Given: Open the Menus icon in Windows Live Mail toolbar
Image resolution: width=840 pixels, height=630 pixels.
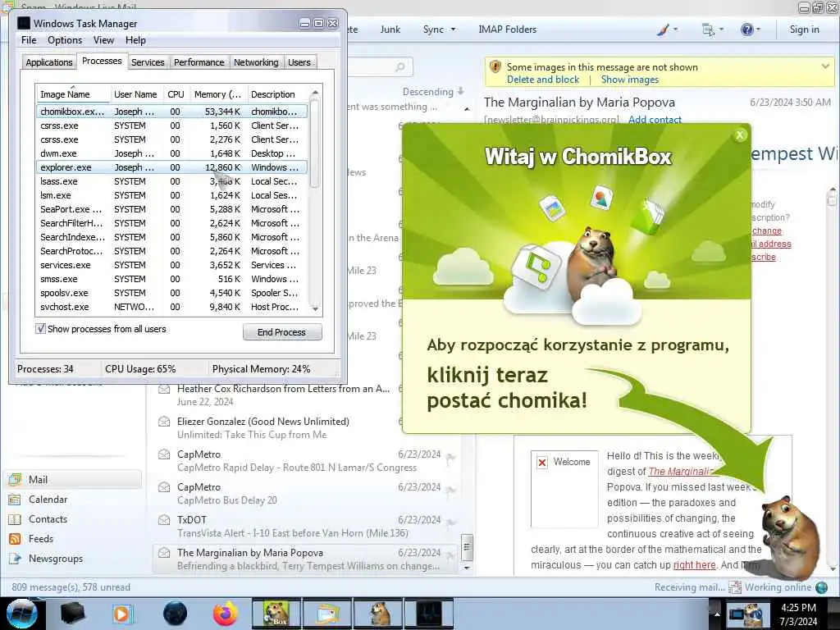Looking at the screenshot, I should pos(708,30).
